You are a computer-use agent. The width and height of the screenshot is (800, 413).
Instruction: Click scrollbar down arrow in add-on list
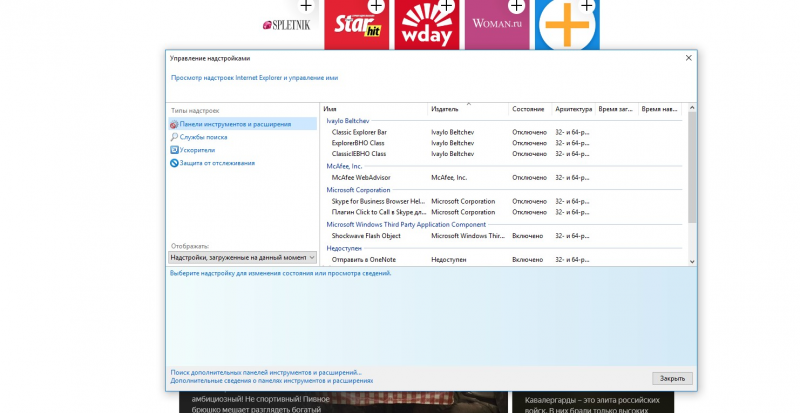click(x=692, y=261)
